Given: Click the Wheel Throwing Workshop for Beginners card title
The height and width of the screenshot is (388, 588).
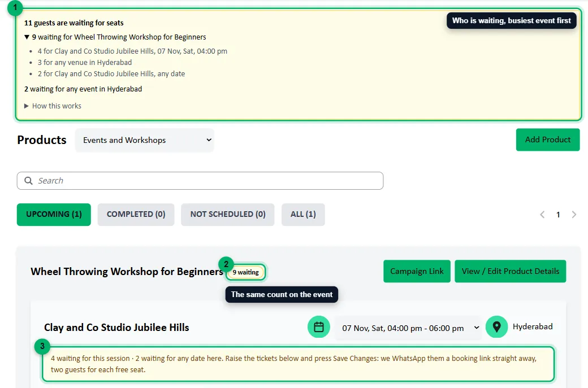Looking at the screenshot, I should click(127, 272).
